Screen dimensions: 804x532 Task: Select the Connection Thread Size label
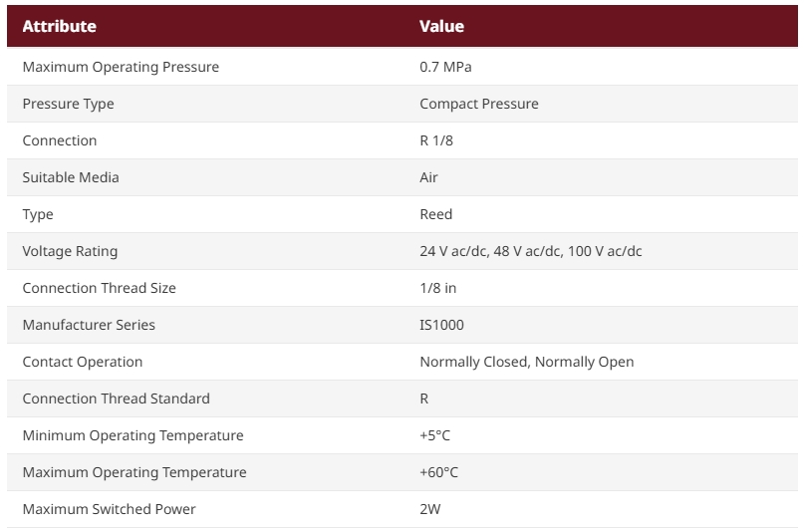click(99, 288)
